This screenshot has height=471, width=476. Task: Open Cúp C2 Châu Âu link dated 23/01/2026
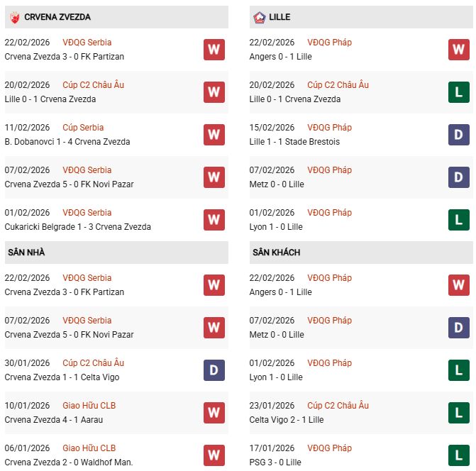tap(338, 406)
